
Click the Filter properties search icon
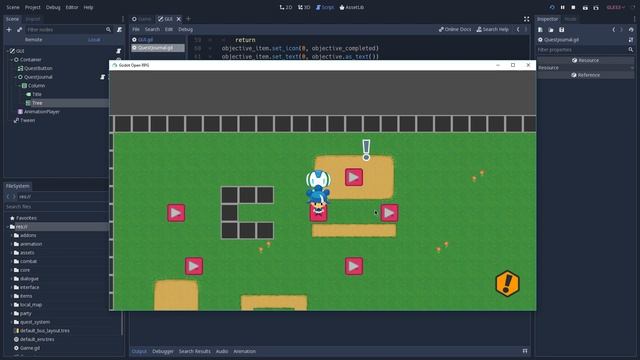click(x=631, y=50)
